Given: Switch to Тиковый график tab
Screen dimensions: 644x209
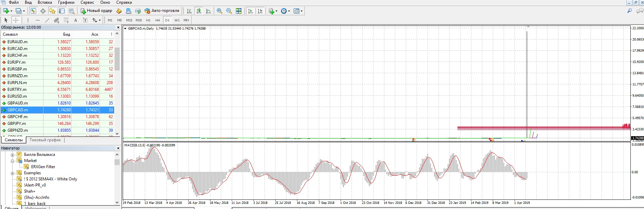Looking at the screenshot, I should tap(45, 140).
